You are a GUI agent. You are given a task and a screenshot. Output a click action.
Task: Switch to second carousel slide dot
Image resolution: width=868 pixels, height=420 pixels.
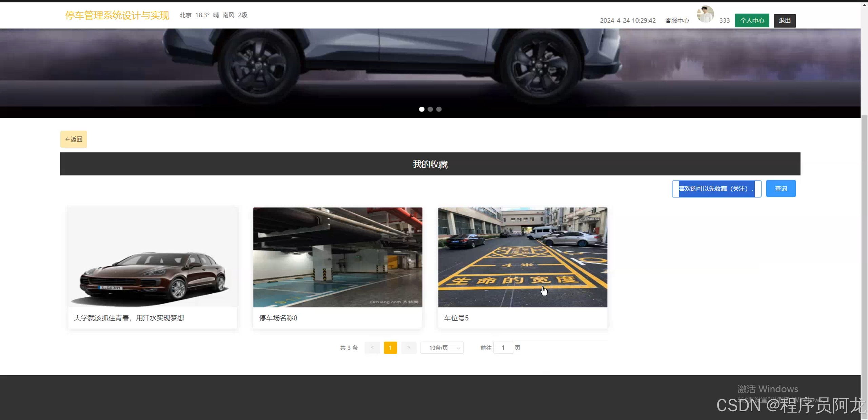[430, 109]
